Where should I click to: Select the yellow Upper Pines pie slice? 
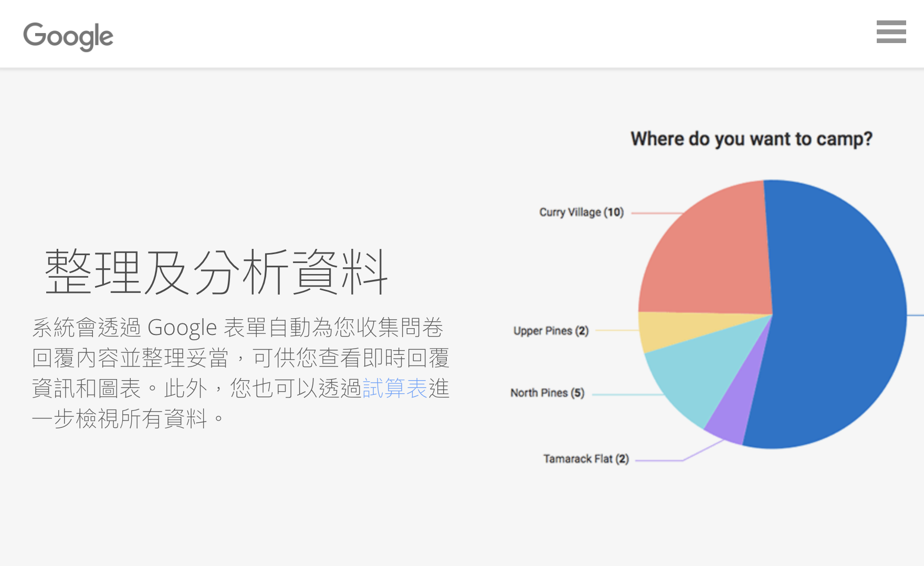(677, 330)
